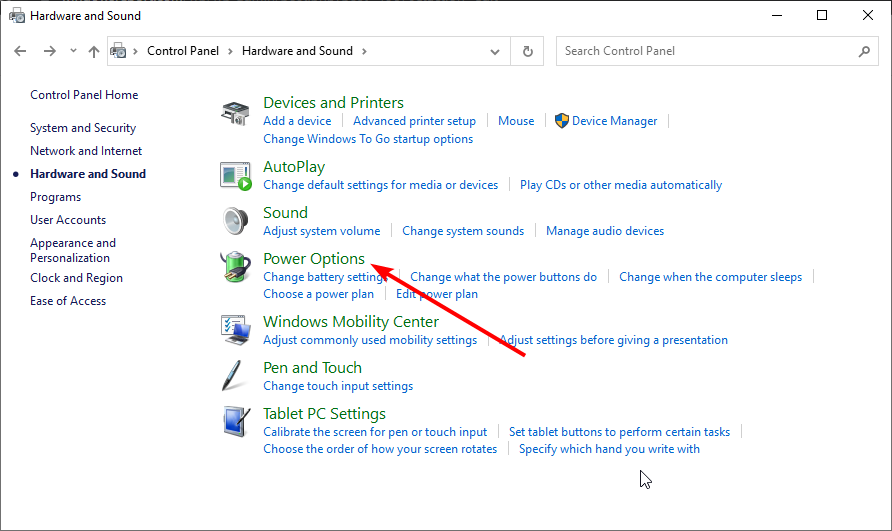Click Add a device link

click(x=297, y=121)
